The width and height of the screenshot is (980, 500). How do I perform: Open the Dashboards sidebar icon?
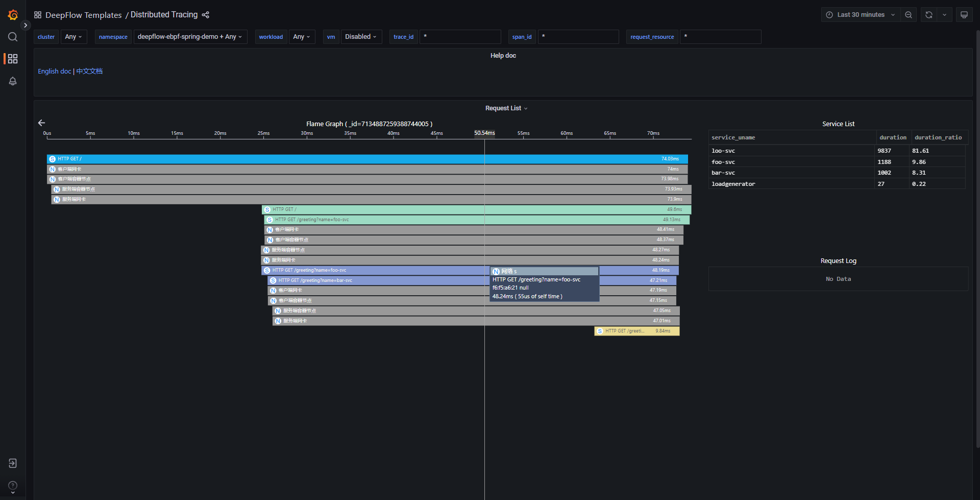coord(12,58)
